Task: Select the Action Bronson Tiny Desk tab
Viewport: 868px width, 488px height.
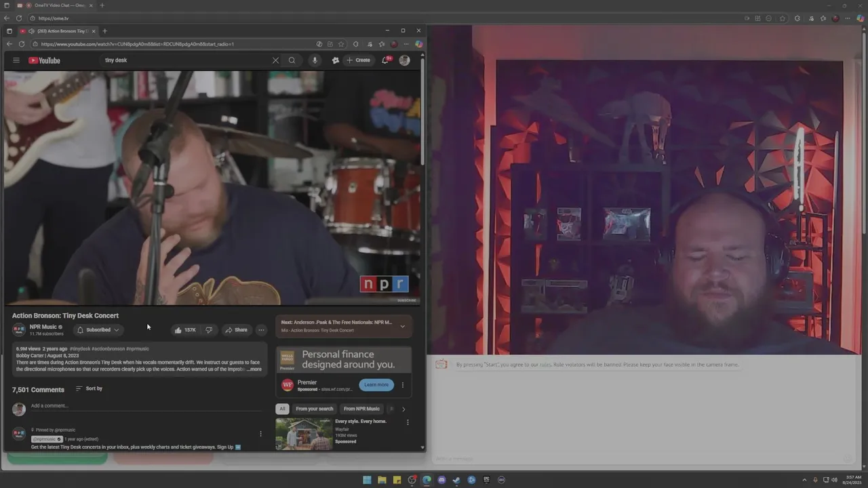Action: (x=58, y=30)
